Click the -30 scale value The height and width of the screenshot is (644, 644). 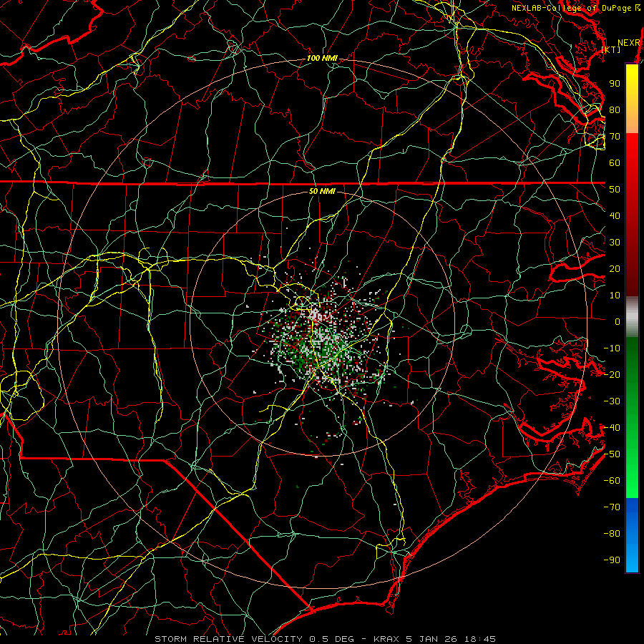coord(612,401)
